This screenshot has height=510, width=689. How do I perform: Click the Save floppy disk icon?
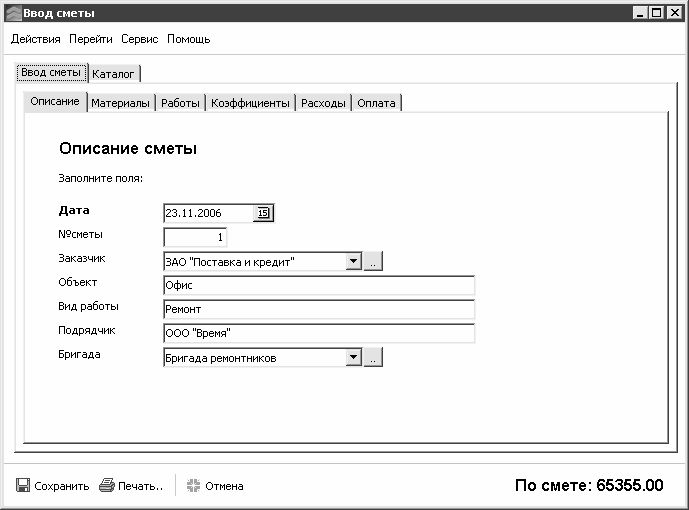[22, 486]
